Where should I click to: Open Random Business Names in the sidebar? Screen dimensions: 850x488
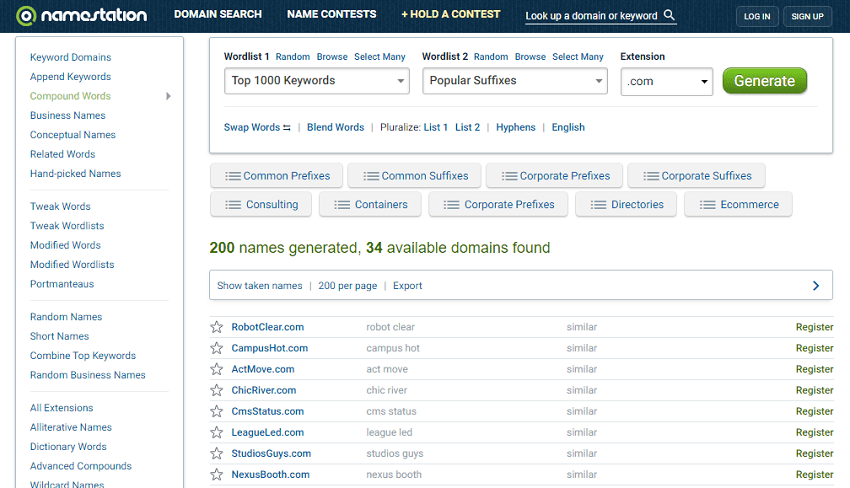click(88, 375)
